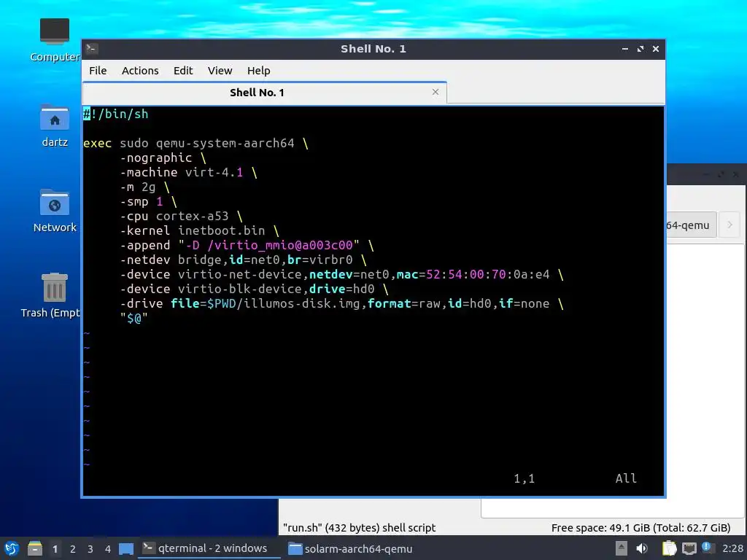Viewport: 747px width, 560px height.
Task: Click the removable media tray icon
Action: point(621,548)
